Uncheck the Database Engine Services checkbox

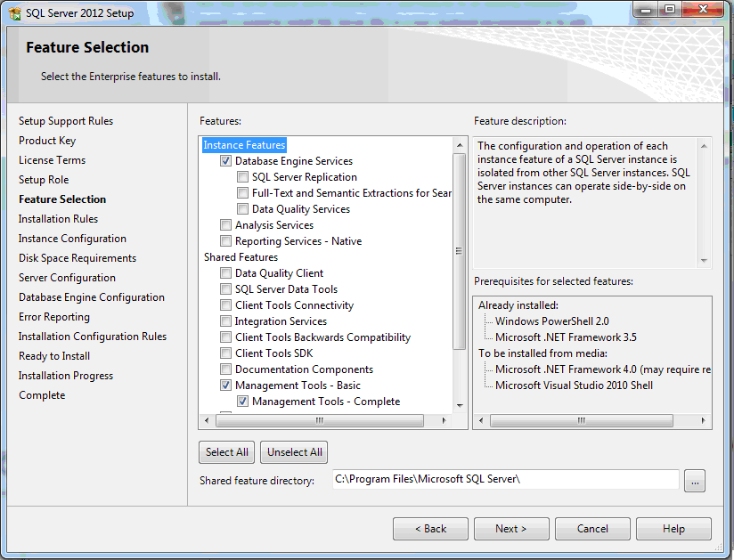[226, 161]
